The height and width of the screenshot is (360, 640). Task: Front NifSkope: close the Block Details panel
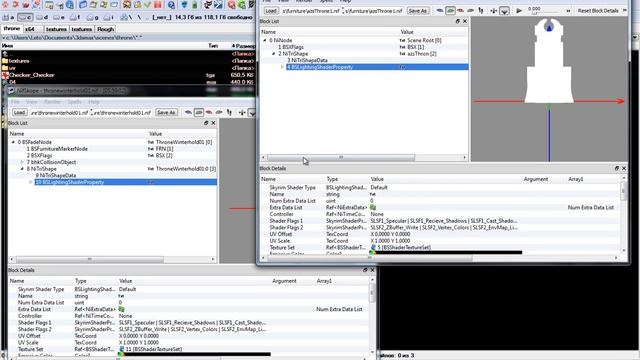(624, 168)
